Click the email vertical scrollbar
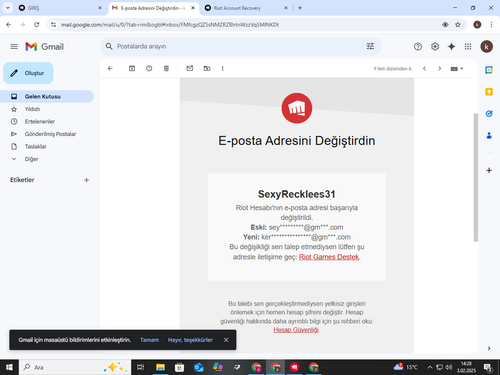500x375 pixels. click(476, 177)
